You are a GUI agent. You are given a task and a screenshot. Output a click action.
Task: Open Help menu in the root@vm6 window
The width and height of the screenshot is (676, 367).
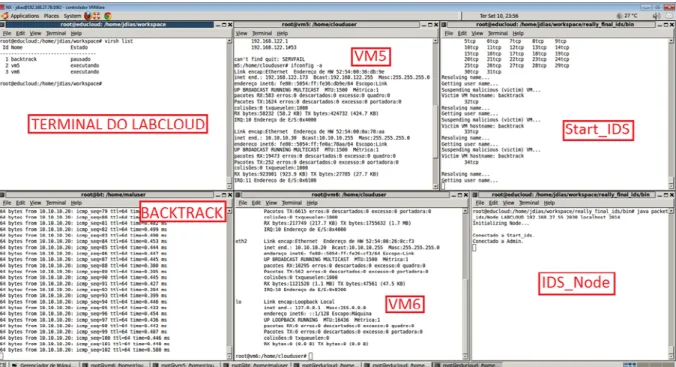(x=312, y=203)
